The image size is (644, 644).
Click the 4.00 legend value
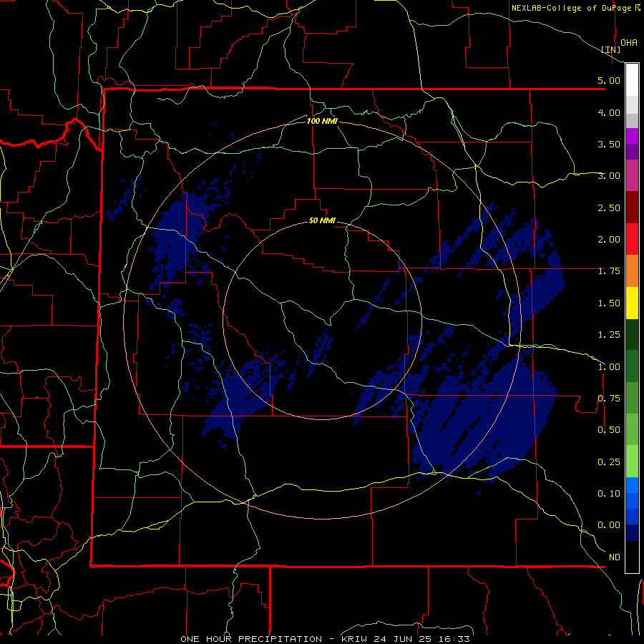[609, 112]
